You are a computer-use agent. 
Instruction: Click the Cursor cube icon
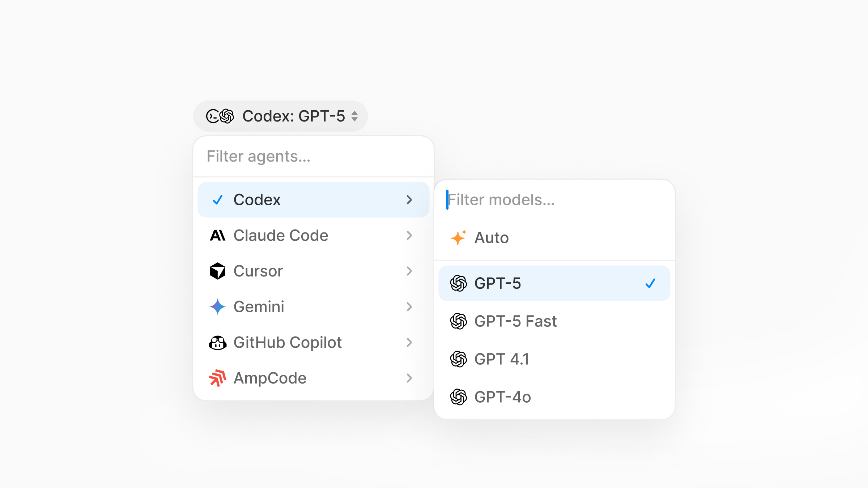(218, 271)
